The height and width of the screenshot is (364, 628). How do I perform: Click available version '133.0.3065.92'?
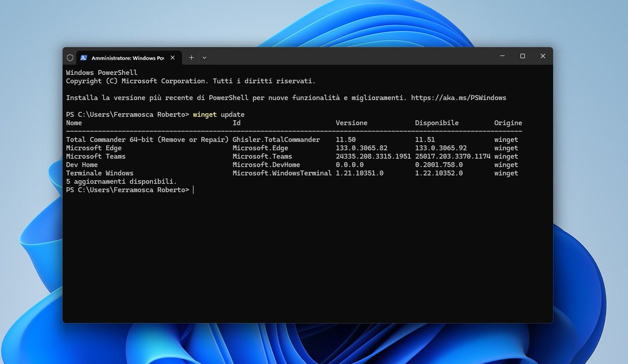pyautogui.click(x=441, y=148)
